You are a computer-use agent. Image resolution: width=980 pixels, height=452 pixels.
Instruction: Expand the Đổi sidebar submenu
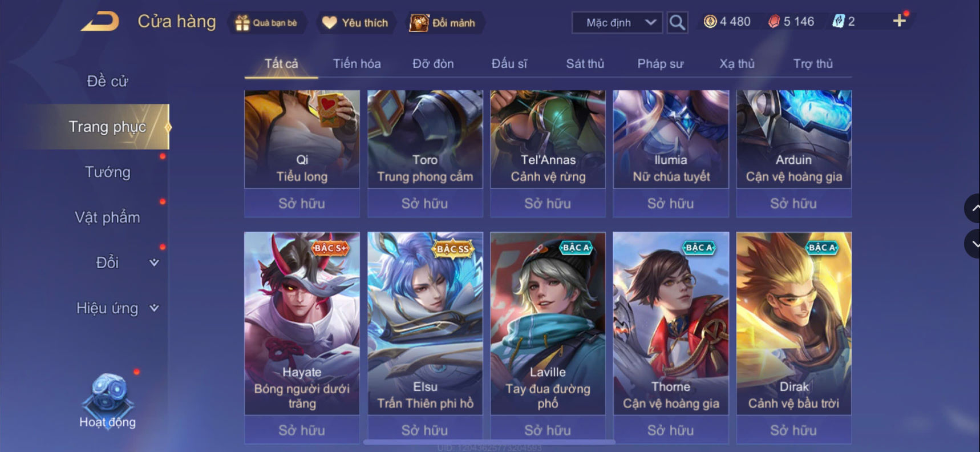tap(154, 263)
